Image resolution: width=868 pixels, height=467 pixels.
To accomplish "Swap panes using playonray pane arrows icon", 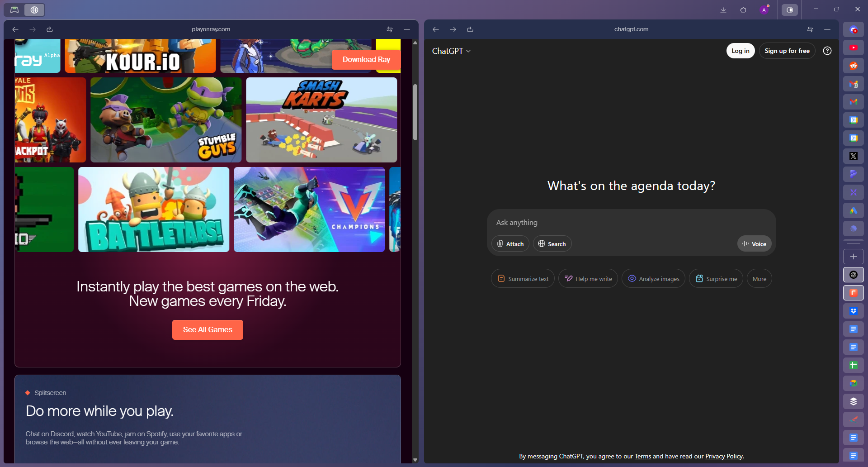I will (x=390, y=29).
